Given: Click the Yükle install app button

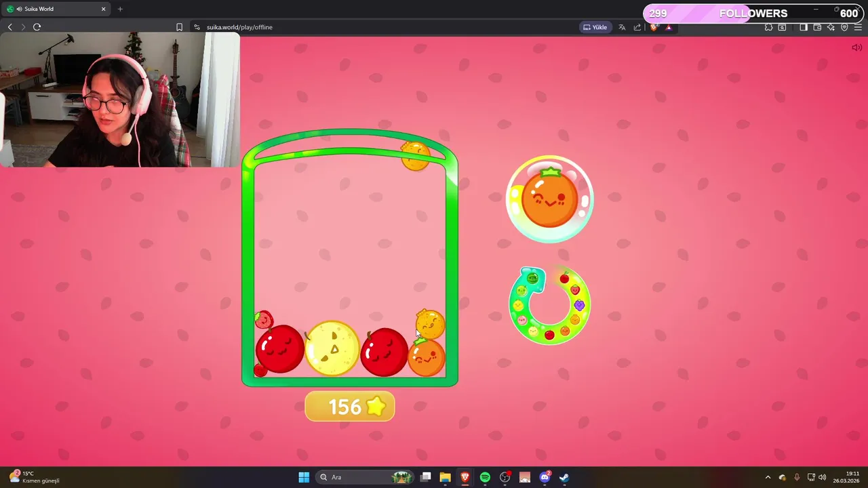Looking at the screenshot, I should [595, 27].
